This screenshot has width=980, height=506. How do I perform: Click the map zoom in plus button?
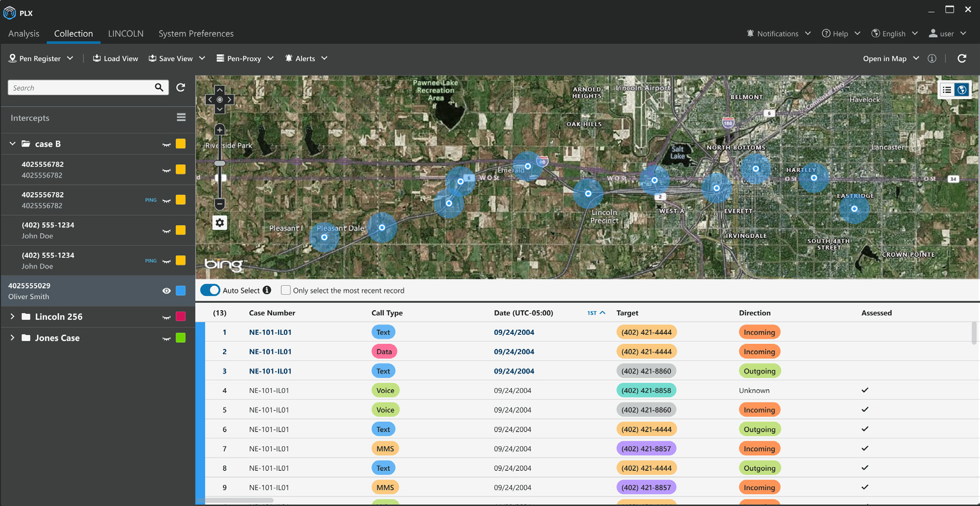coord(220,130)
